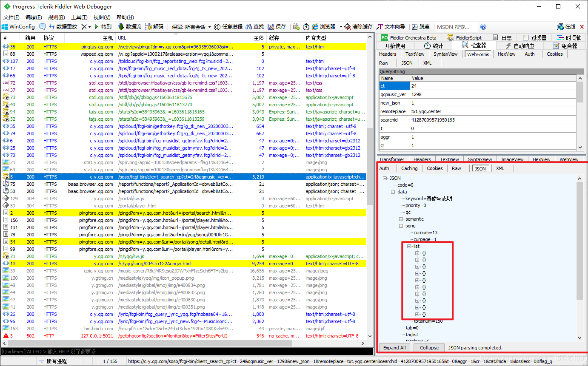Select the client_search_cp session row

tap(183, 177)
